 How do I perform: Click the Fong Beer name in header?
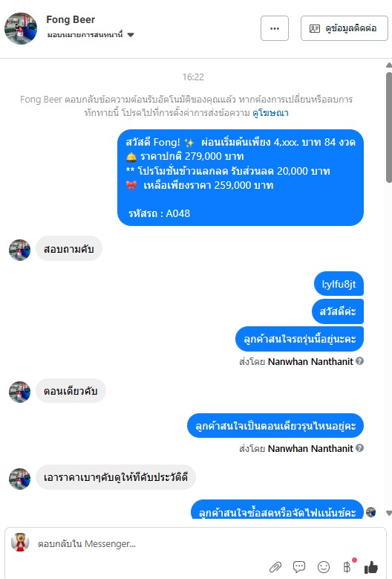(71, 19)
